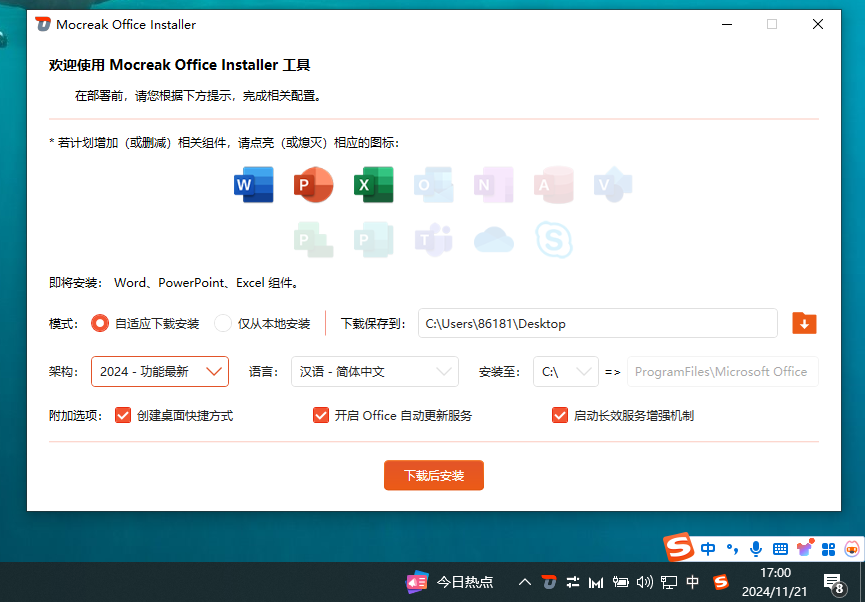The image size is (865, 602).
Task: Enable the dimmed Teams component icon
Action: 434,240
